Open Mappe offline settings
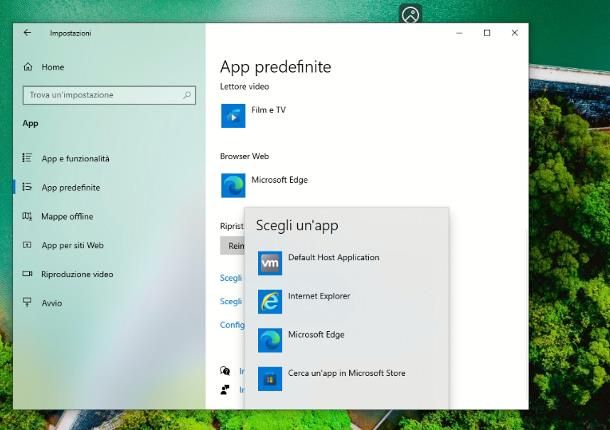The height and width of the screenshot is (430, 610). tap(67, 216)
